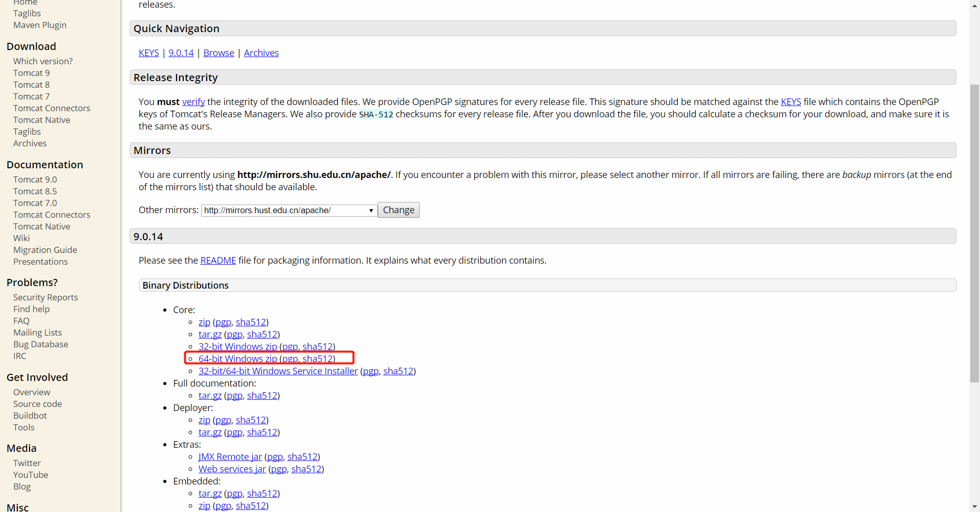Viewport: 980px width, 512px height.
Task: Open the Wiki sidebar link
Action: [21, 238]
